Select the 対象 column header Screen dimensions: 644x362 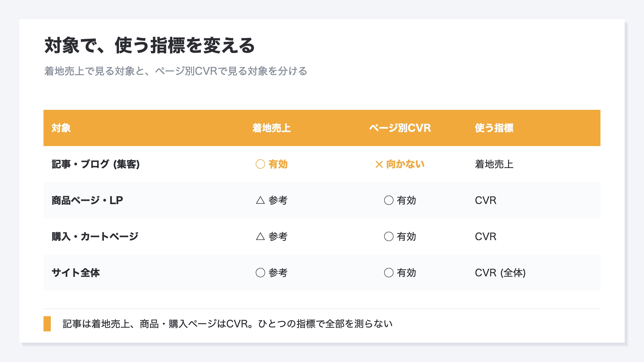[61, 128]
